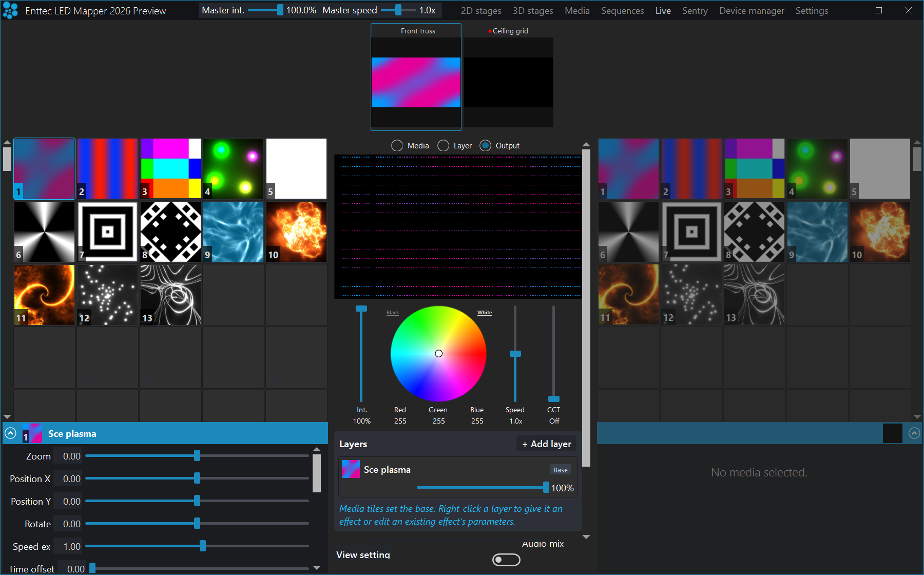Select left media tile 3 color bars
Screen dimensions: 924x575
[x=170, y=168]
